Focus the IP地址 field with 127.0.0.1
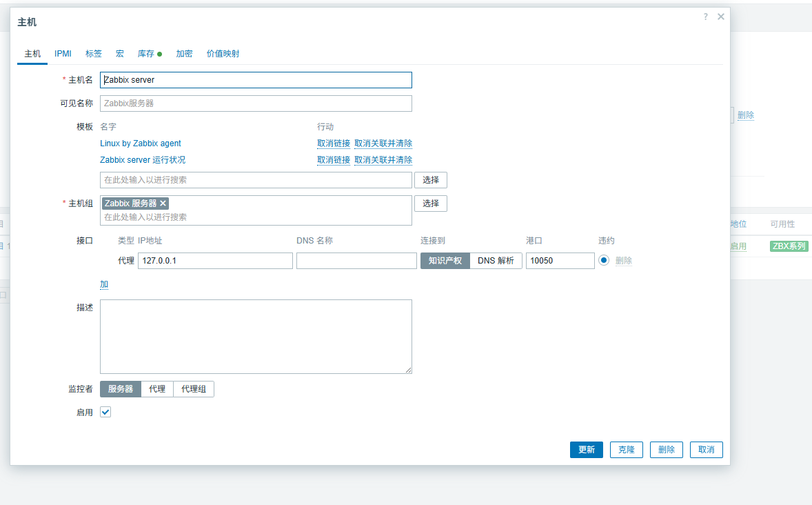Screen dimensions: 812x505 click(216, 260)
